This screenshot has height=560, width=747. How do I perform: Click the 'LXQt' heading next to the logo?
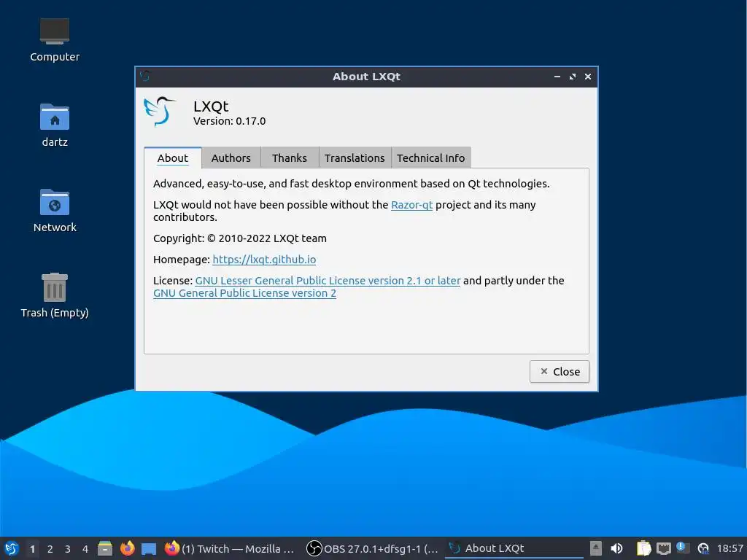click(211, 106)
